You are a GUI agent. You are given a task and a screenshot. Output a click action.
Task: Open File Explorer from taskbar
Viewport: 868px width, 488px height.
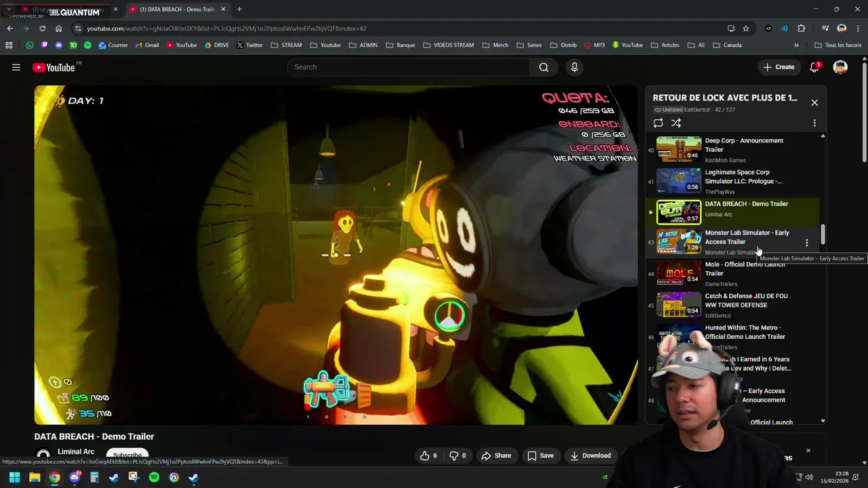click(35, 478)
